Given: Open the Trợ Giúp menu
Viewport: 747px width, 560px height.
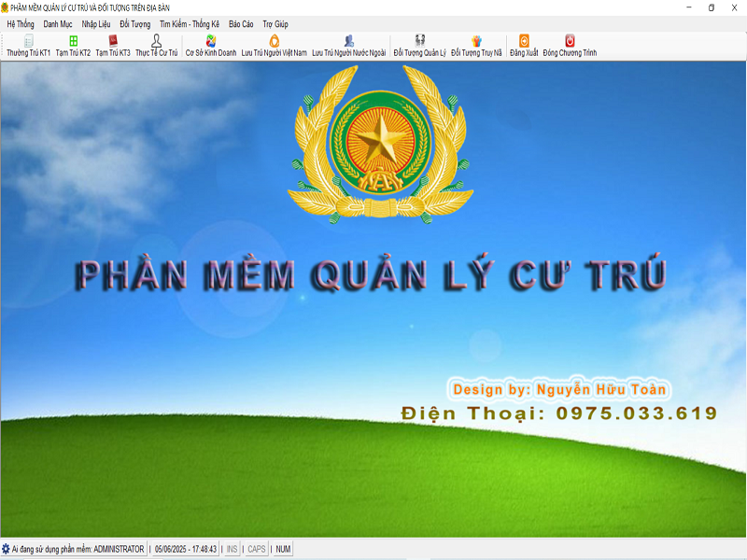Looking at the screenshot, I should (x=275, y=24).
